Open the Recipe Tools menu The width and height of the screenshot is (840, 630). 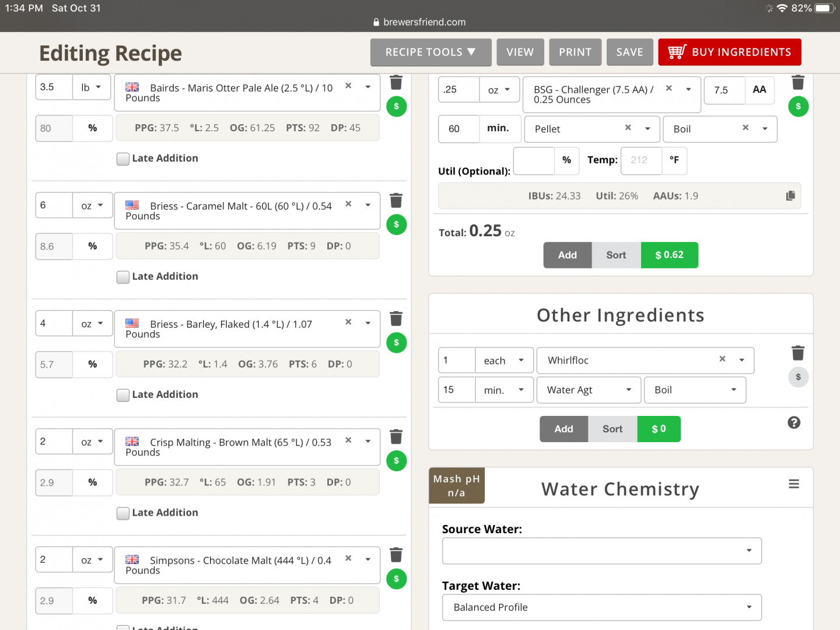430,52
